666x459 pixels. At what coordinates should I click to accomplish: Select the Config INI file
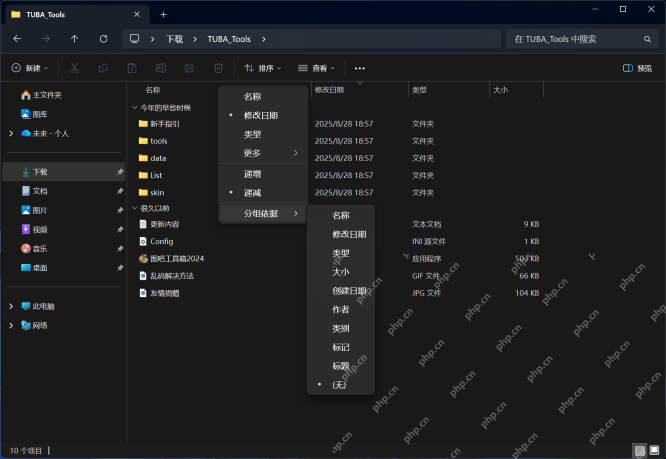161,242
